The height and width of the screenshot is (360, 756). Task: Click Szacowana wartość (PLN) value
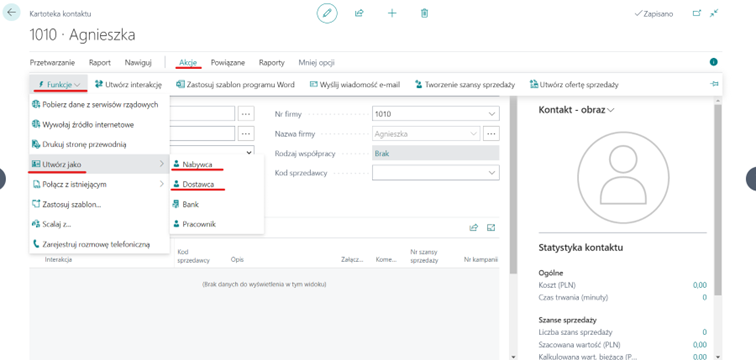click(700, 345)
